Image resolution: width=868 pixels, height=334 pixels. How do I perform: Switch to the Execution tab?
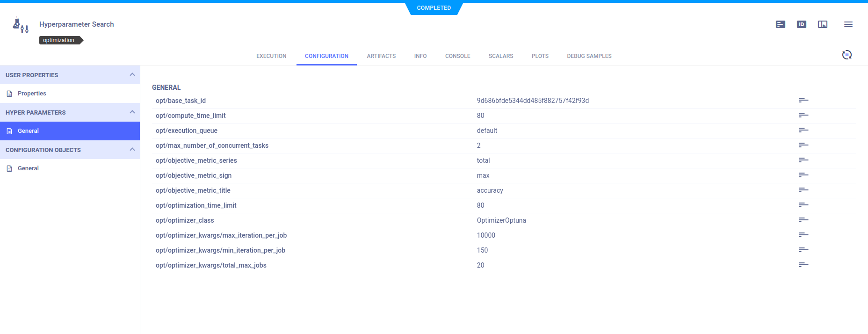pyautogui.click(x=271, y=56)
